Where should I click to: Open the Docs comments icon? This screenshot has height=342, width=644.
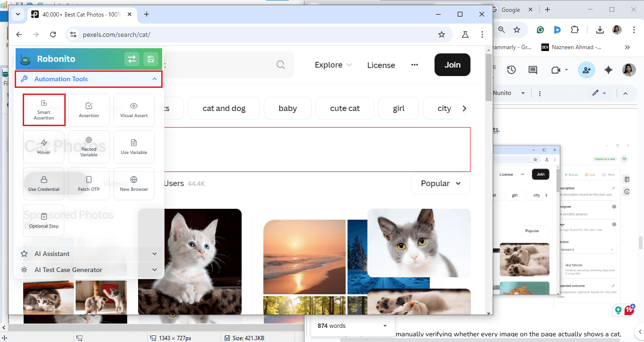pyautogui.click(x=533, y=70)
